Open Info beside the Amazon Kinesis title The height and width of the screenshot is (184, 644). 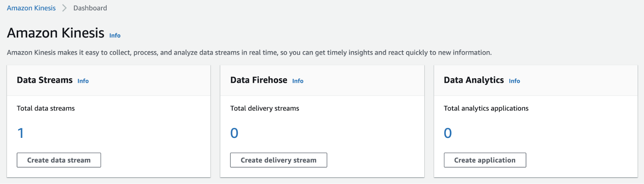[115, 36]
